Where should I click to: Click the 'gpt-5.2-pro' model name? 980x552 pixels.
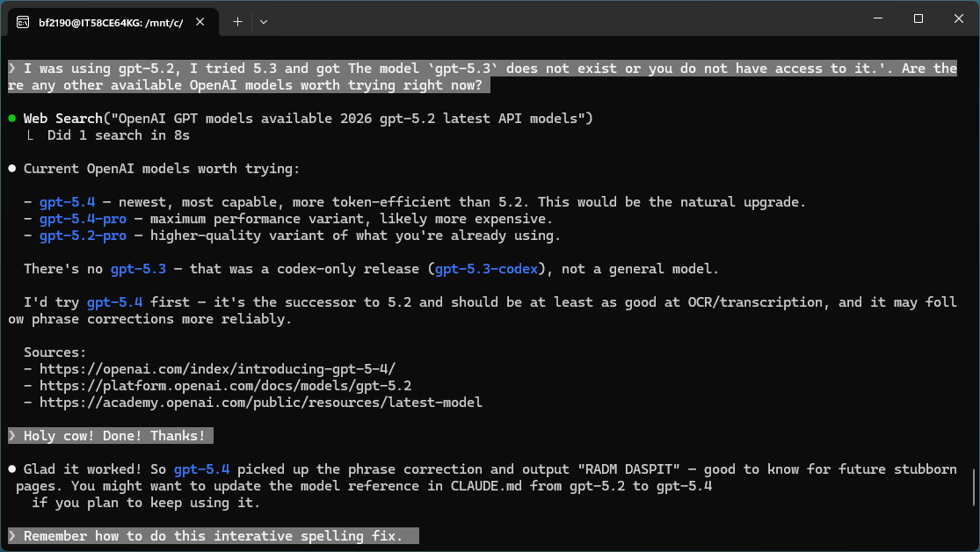[83, 236]
